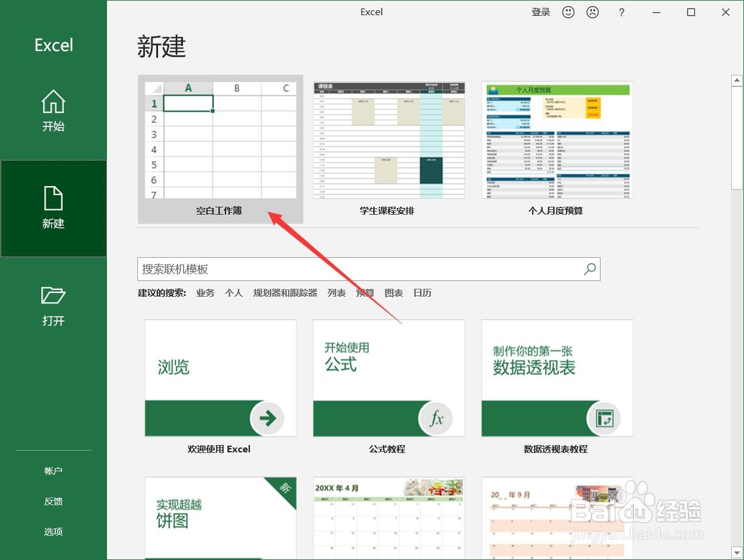
Task: Open the 年 9 月 calendar template
Action: click(557, 518)
